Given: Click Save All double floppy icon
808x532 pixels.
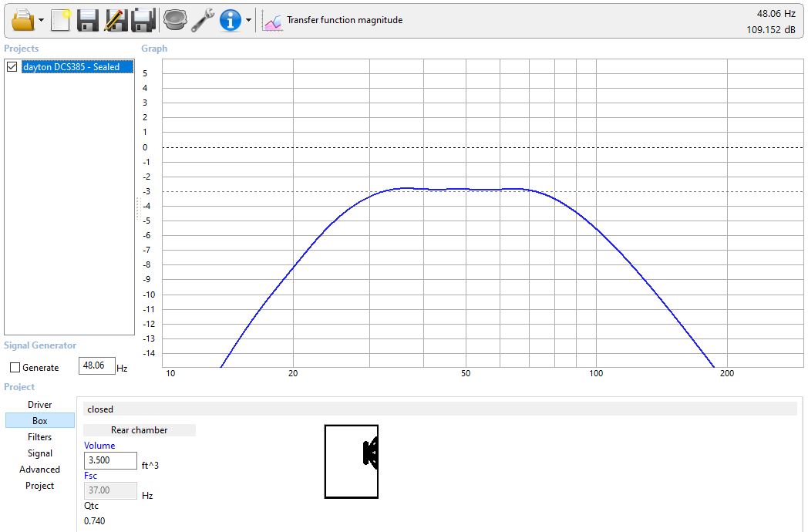Looking at the screenshot, I should point(143,20).
